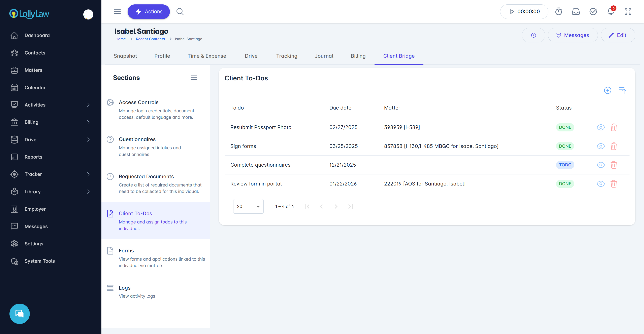Delete the Resubmit Passport Photo to-do

pyautogui.click(x=613, y=127)
